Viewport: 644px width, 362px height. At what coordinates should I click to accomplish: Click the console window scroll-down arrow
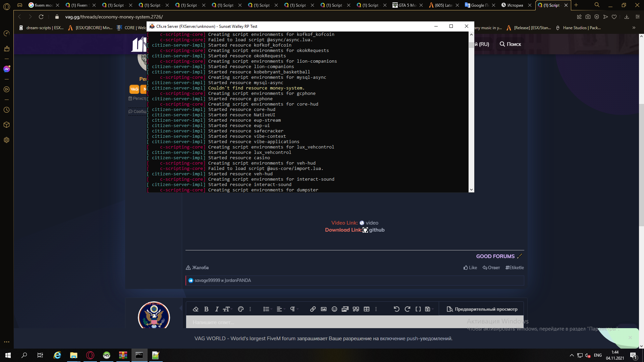[x=471, y=190]
